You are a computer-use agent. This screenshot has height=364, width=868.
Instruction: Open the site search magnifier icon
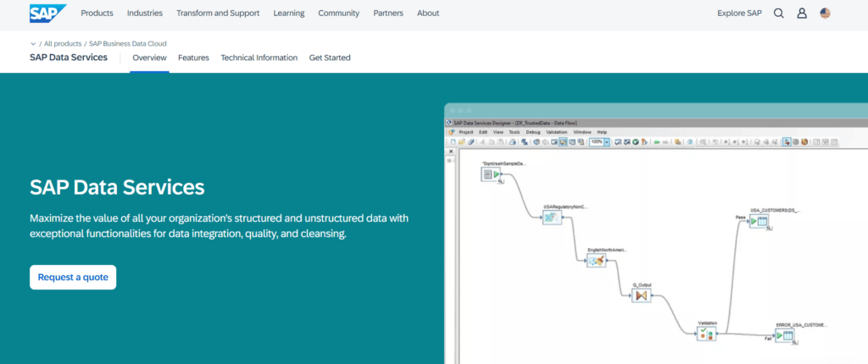778,14
